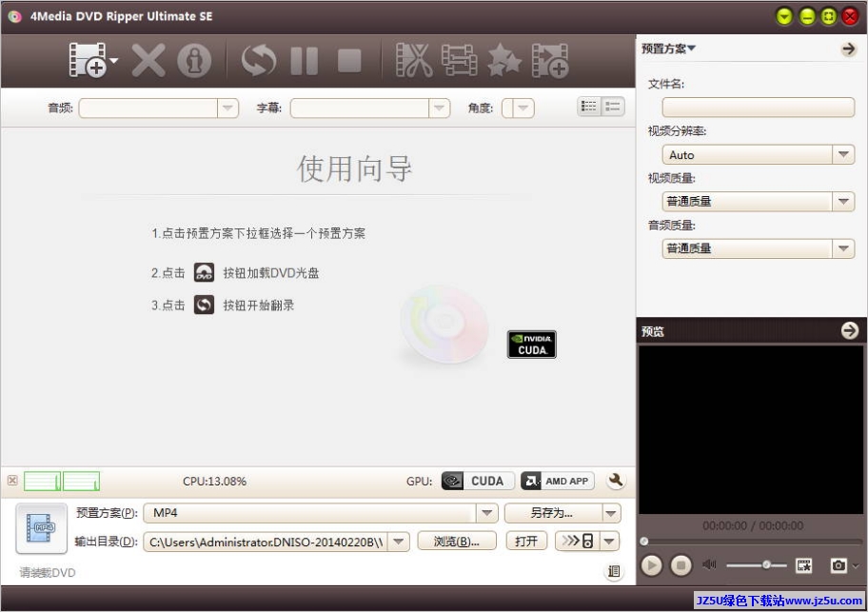Open the transfer-to-device dropdown arrow
Image resolution: width=868 pixels, height=612 pixels.
609,542
